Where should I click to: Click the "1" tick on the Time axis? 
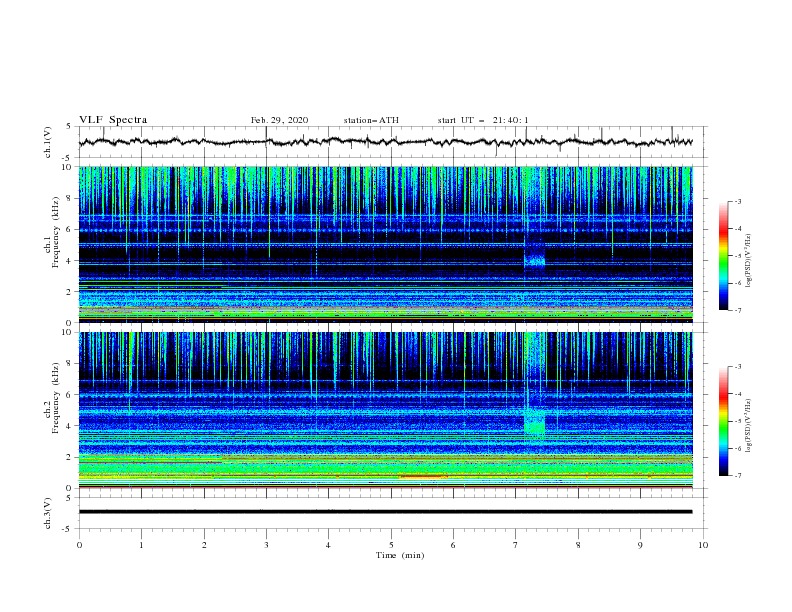coord(141,545)
